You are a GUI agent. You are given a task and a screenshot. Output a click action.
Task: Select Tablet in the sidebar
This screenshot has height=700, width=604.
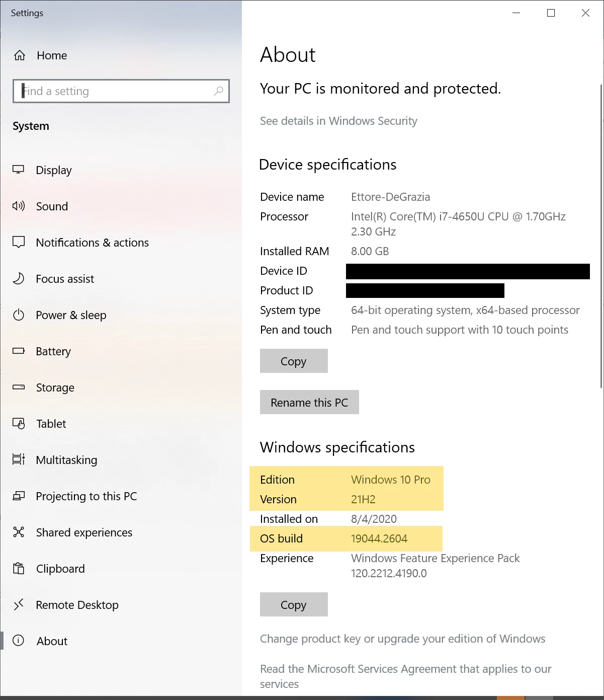tap(51, 424)
